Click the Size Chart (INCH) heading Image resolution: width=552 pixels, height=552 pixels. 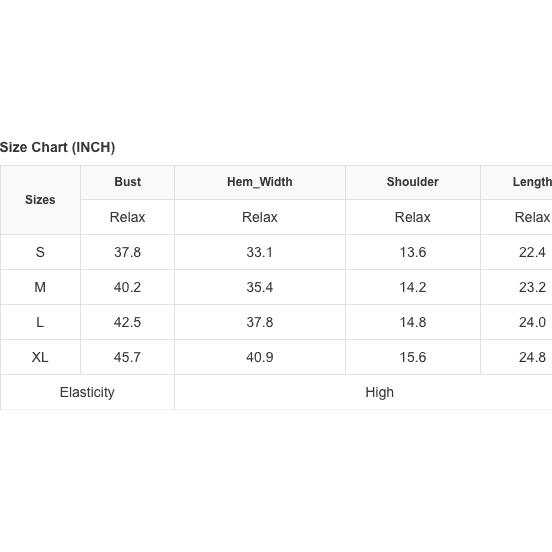[x=57, y=147]
